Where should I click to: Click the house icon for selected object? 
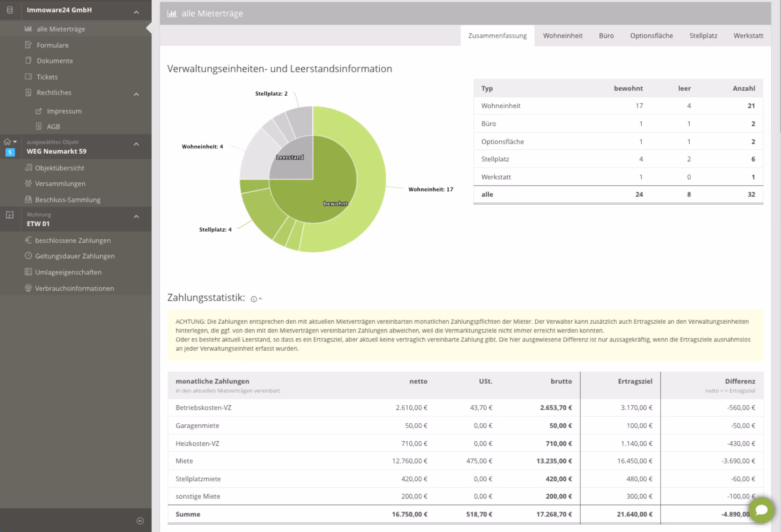[7, 142]
